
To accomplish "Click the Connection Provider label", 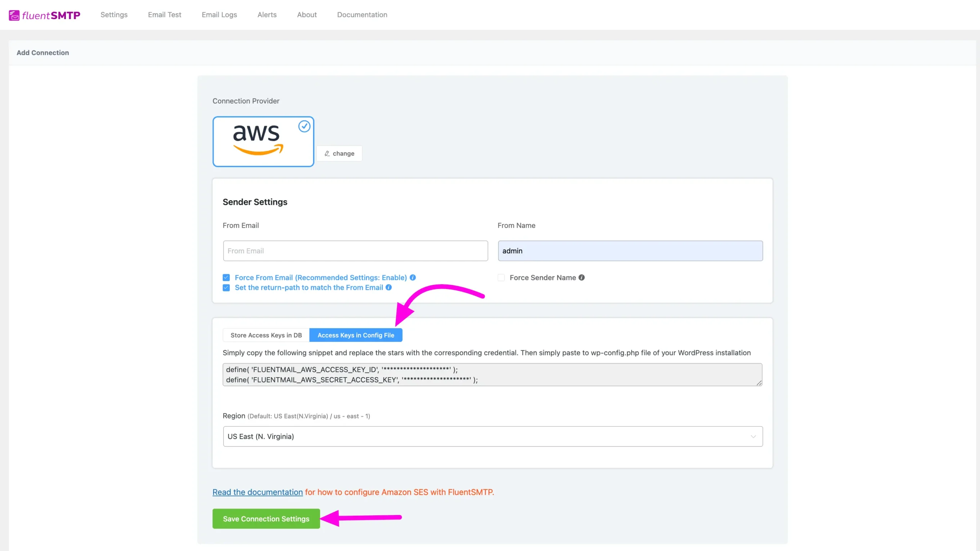I will click(246, 101).
